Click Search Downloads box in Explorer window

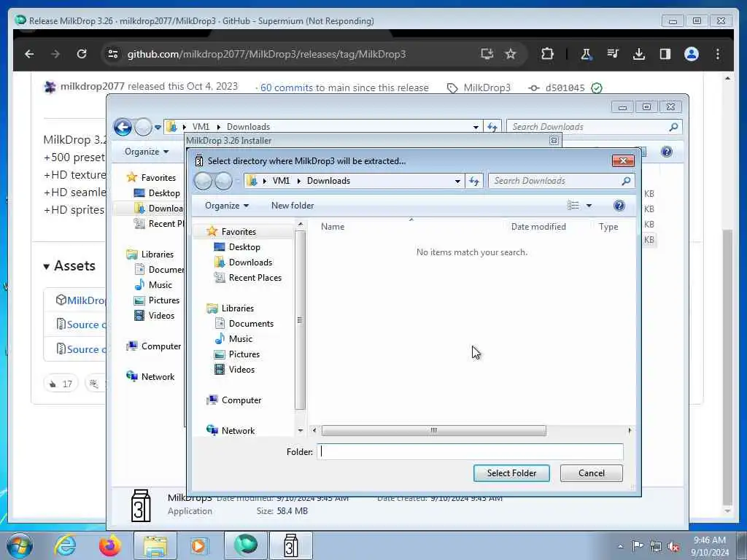pyautogui.click(x=594, y=127)
